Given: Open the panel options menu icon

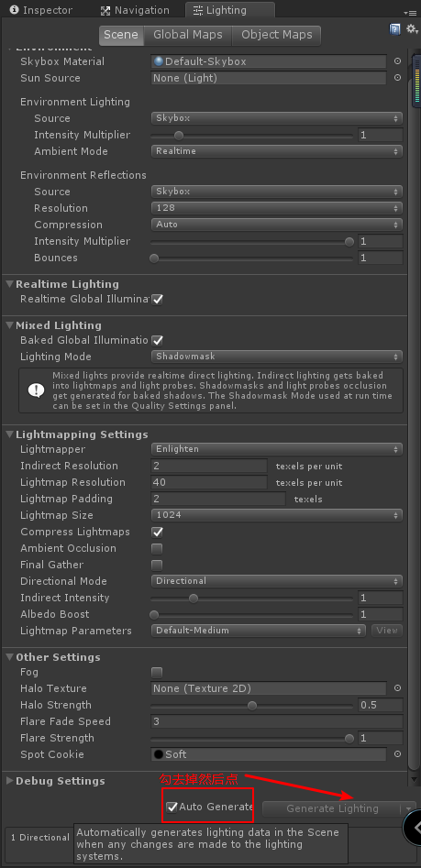Looking at the screenshot, I should pyautogui.click(x=410, y=12).
